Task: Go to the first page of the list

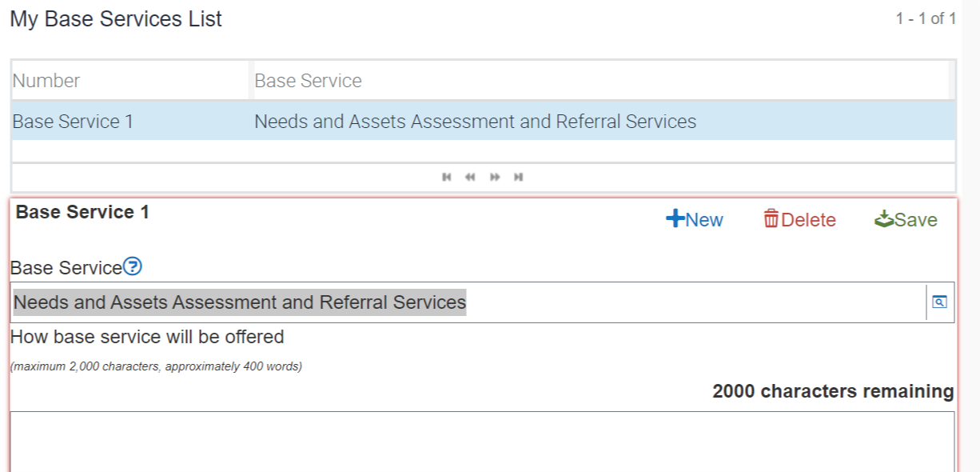Action: coord(446,177)
